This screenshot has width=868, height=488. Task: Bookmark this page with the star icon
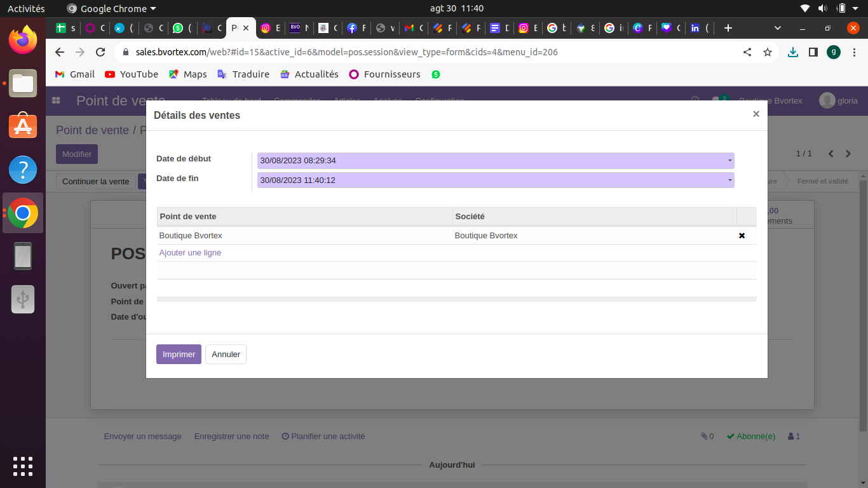[768, 52]
